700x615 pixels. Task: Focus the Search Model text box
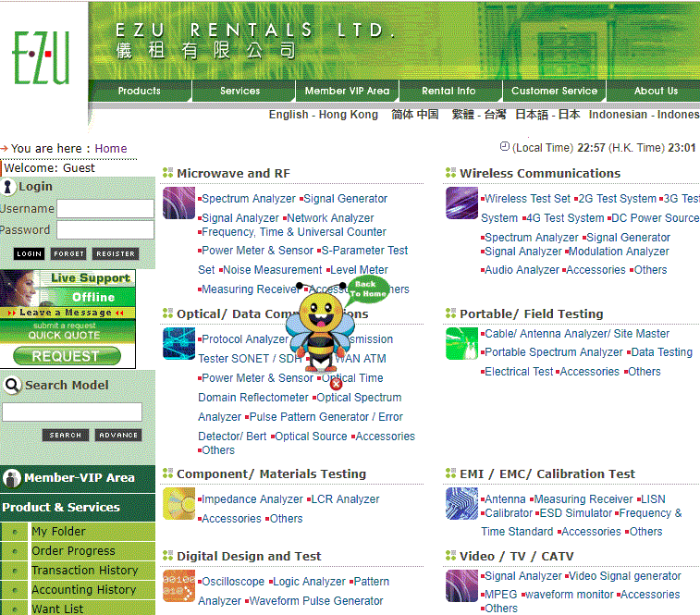click(x=72, y=412)
